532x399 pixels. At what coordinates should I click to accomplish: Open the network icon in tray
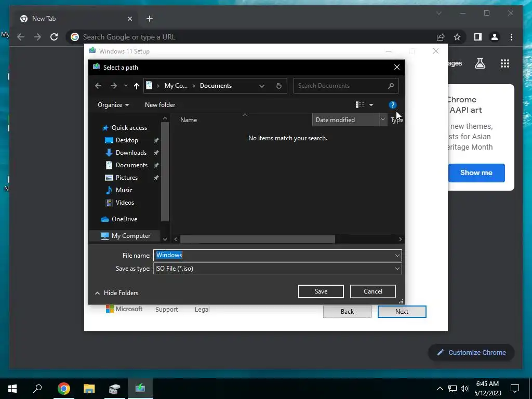(x=453, y=389)
